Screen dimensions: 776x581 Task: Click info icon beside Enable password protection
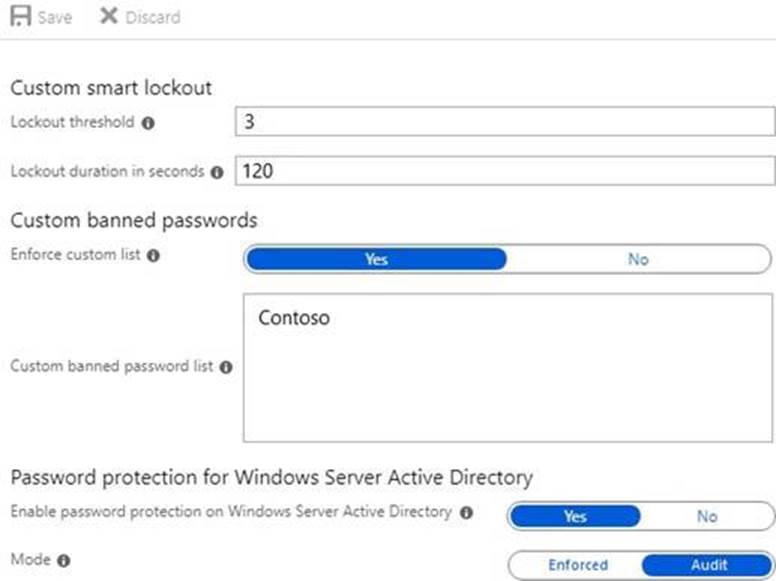[466, 513]
